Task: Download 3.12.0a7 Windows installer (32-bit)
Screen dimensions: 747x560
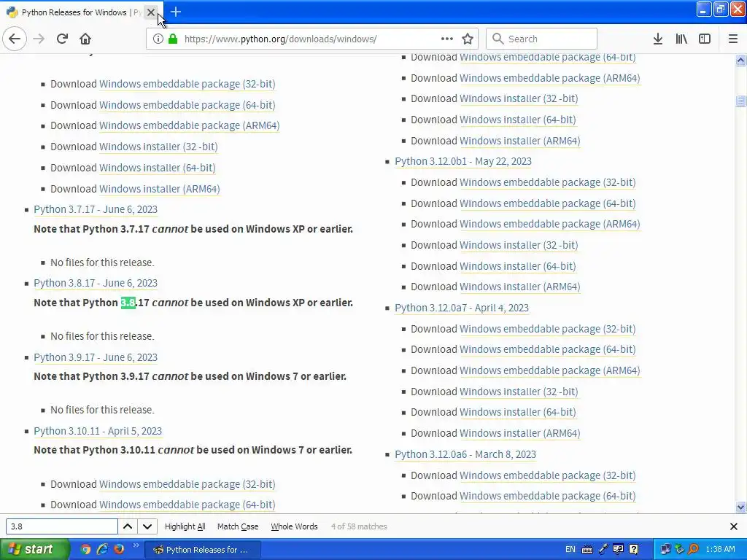Action: pyautogui.click(x=519, y=392)
